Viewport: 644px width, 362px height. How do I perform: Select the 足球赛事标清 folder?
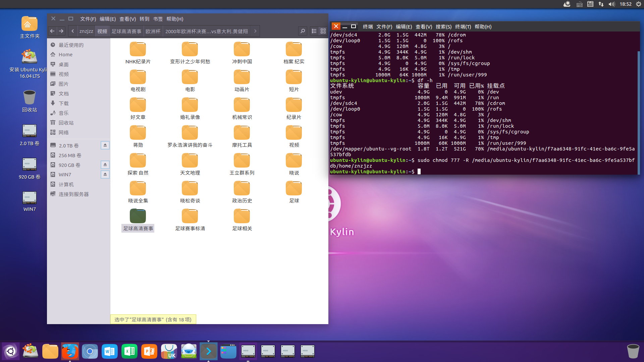(x=190, y=220)
